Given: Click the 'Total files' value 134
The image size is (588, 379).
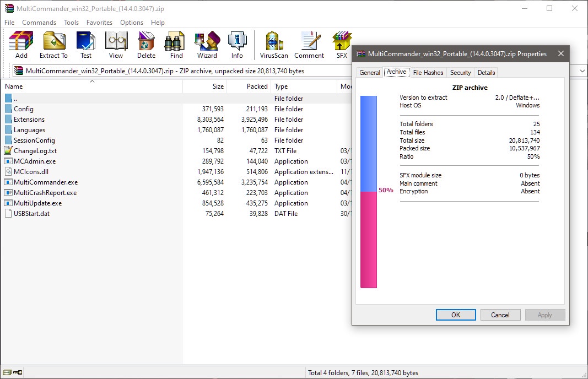Looking at the screenshot, I should [x=535, y=132].
